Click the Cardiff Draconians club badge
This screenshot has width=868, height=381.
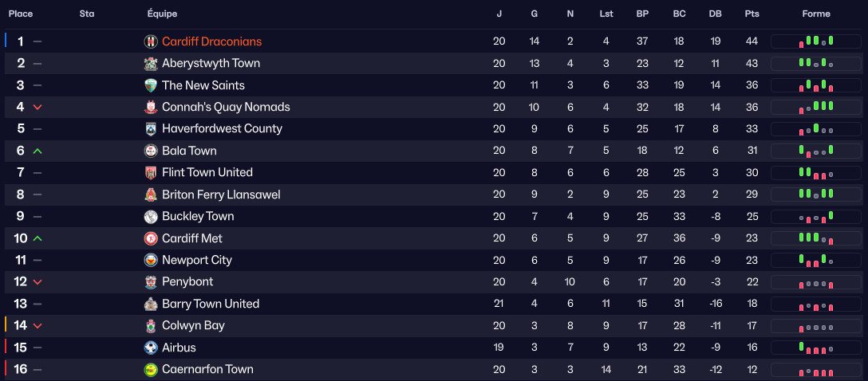(x=151, y=41)
